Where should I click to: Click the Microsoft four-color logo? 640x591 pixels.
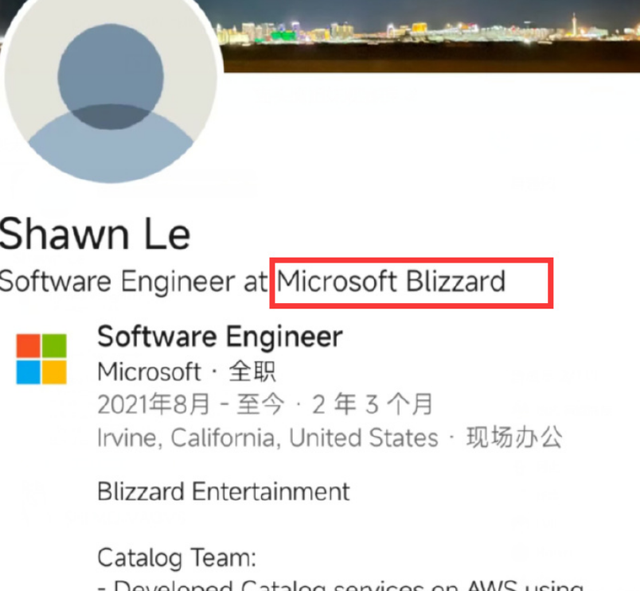click(x=41, y=359)
